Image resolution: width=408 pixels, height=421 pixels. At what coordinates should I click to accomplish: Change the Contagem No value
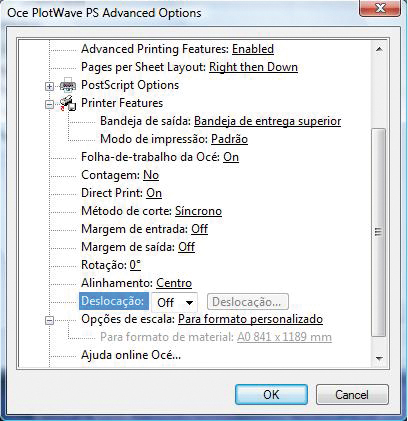(151, 175)
